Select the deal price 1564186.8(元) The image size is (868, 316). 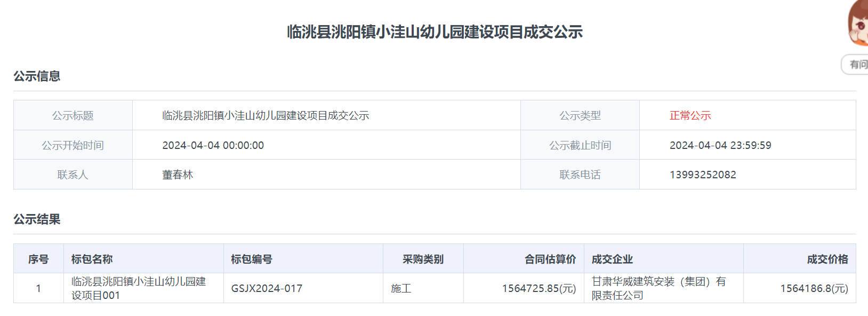tap(814, 288)
